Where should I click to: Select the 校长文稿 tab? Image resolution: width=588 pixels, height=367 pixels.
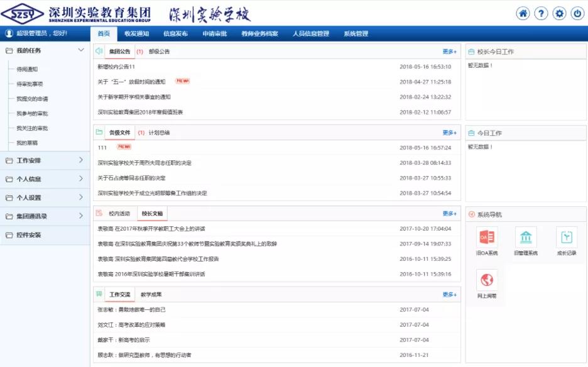(152, 214)
